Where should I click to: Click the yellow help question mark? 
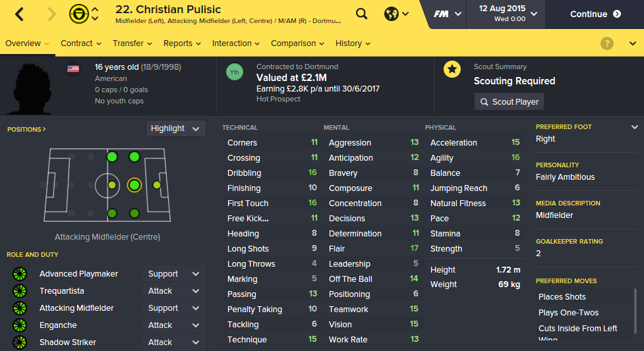(607, 43)
